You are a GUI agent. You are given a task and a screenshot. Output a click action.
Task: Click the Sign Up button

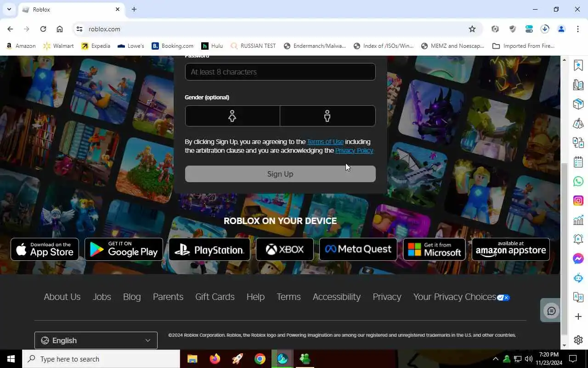click(x=280, y=174)
